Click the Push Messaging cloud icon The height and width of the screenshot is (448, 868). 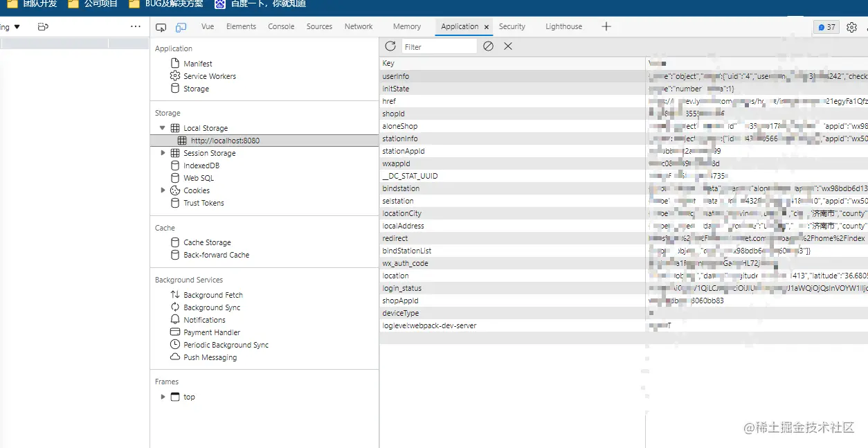click(175, 357)
